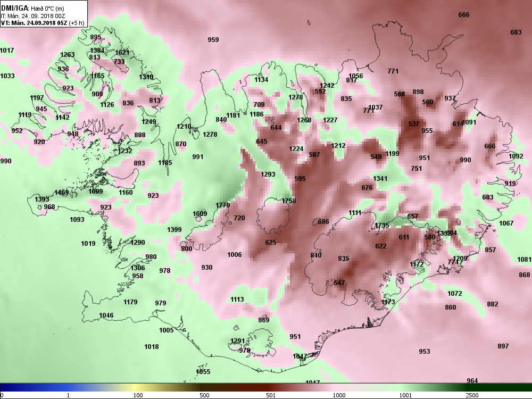
Task: Select the map value 895
Action: [96, 37]
